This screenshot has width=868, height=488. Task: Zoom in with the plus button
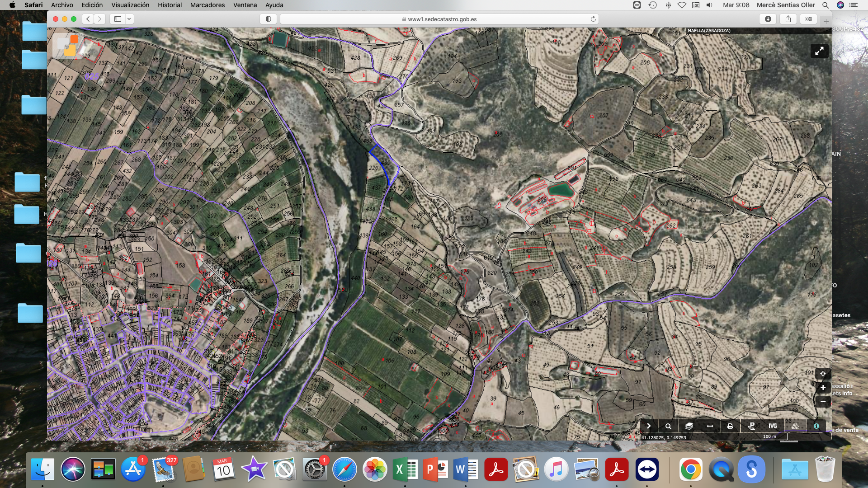(823, 388)
